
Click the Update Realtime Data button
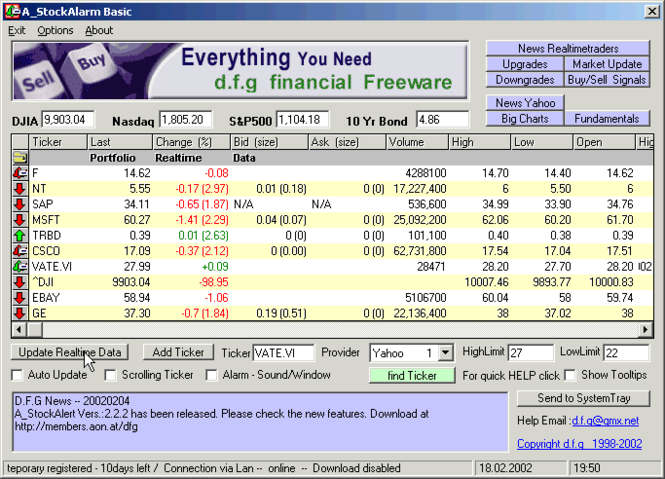pos(70,352)
